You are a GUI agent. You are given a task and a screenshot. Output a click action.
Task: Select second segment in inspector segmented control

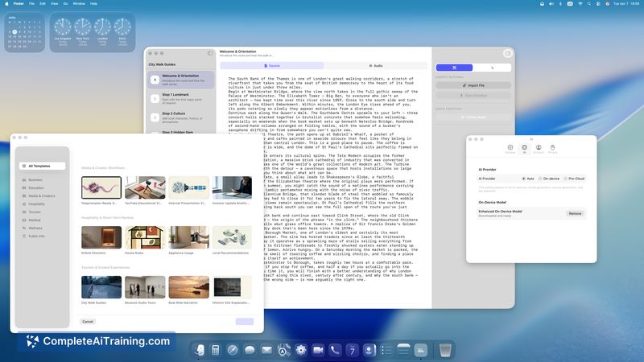[492, 68]
